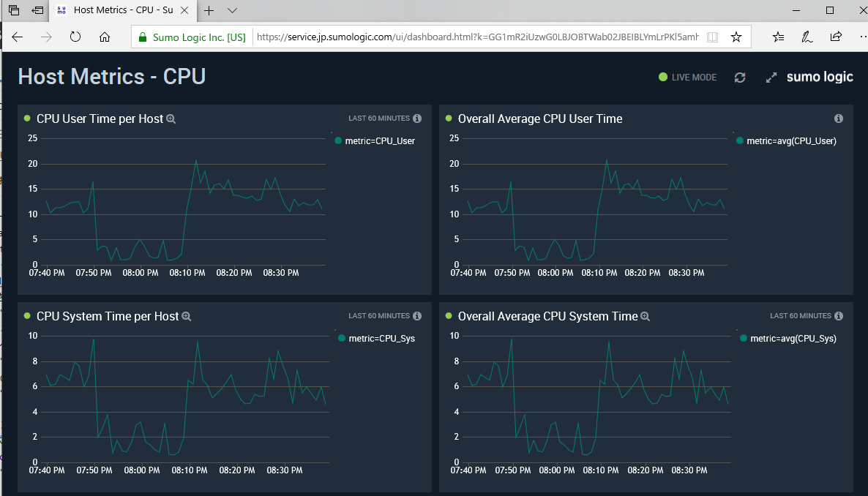Refresh the dashboard with the sync icon
868x496 pixels.
point(740,78)
